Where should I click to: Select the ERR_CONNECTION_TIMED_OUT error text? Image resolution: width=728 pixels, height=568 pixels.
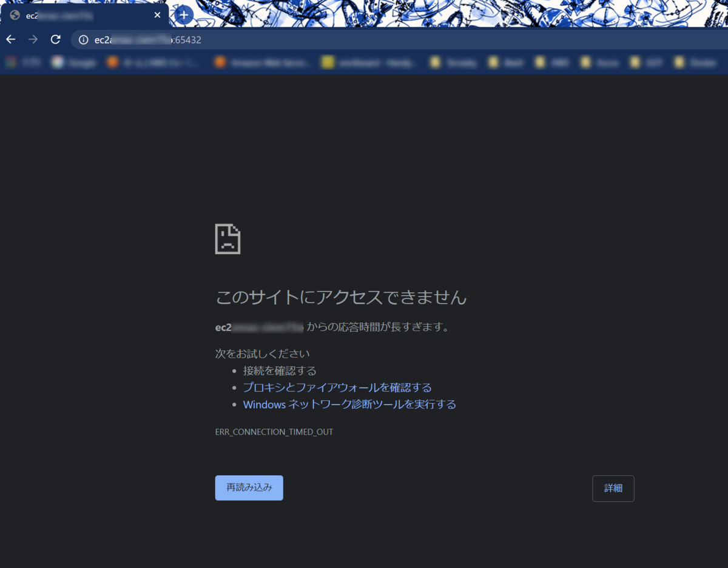tap(274, 432)
